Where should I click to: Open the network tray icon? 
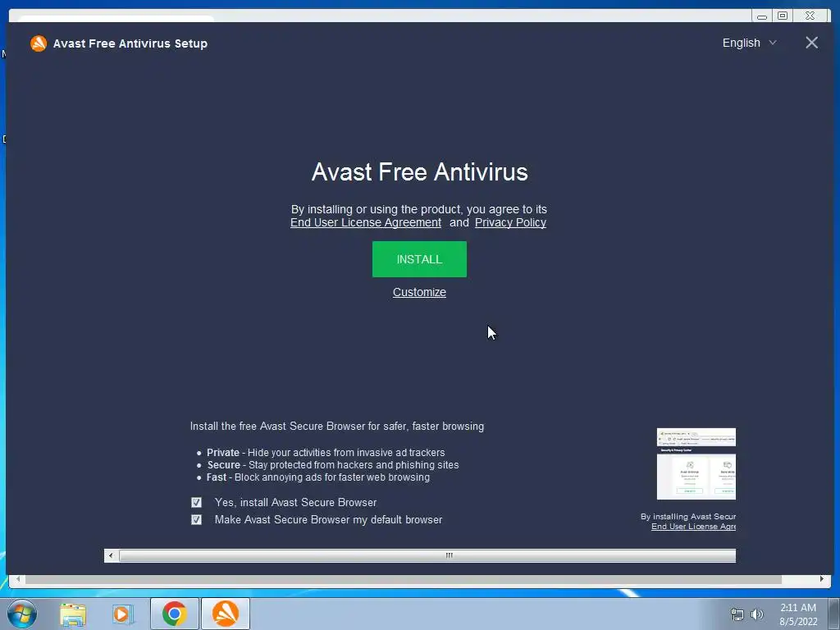click(x=737, y=614)
